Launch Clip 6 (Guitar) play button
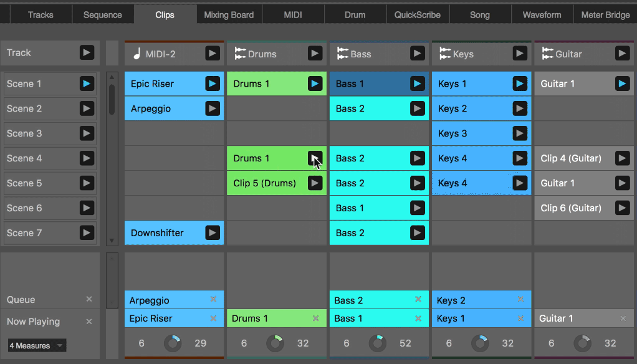Image resolution: width=637 pixels, height=364 pixels. (622, 208)
